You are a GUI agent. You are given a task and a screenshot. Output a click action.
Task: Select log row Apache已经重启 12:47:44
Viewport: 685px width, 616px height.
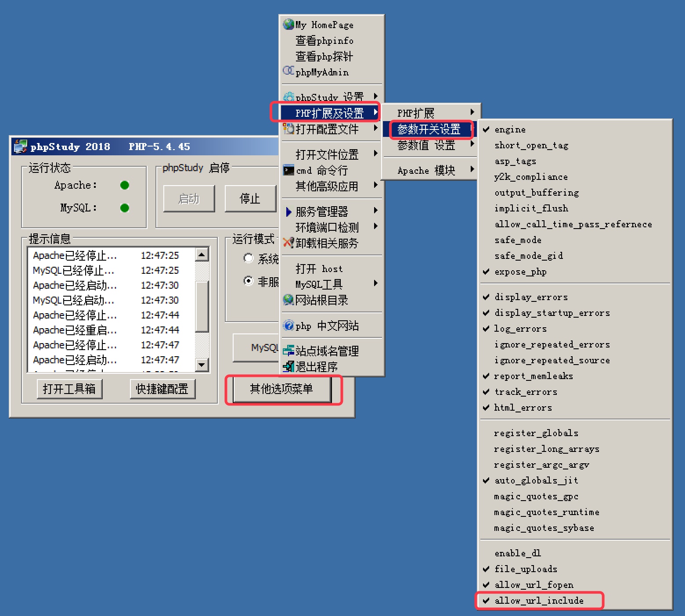click(x=112, y=330)
